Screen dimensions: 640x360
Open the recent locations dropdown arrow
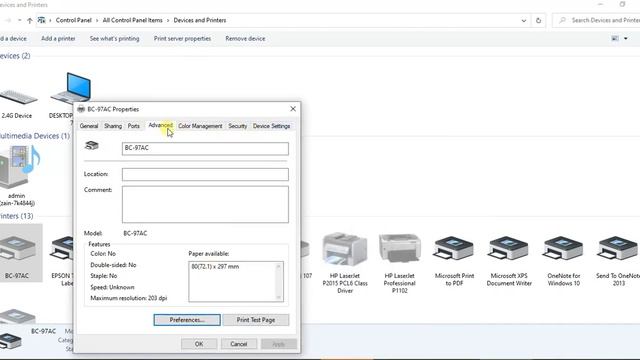point(19,20)
